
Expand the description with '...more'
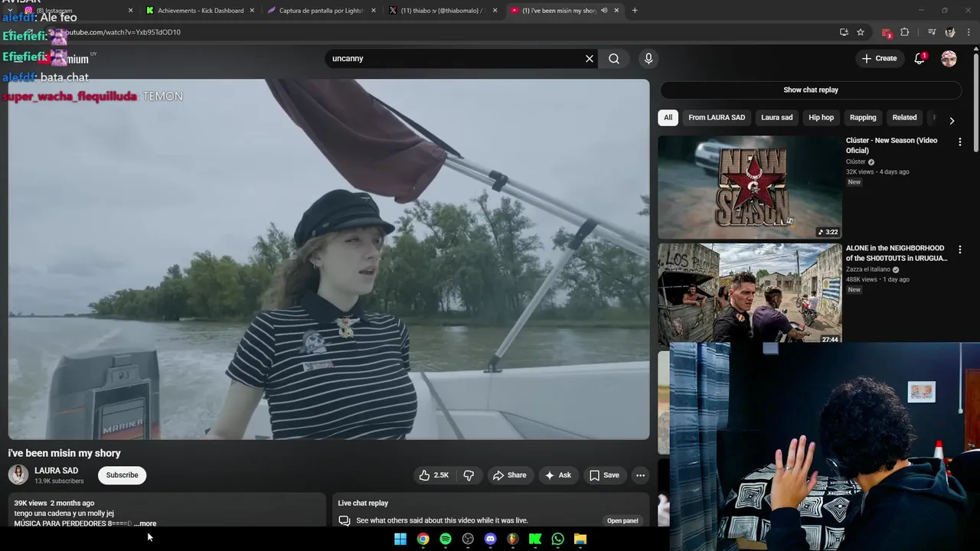[x=145, y=523]
